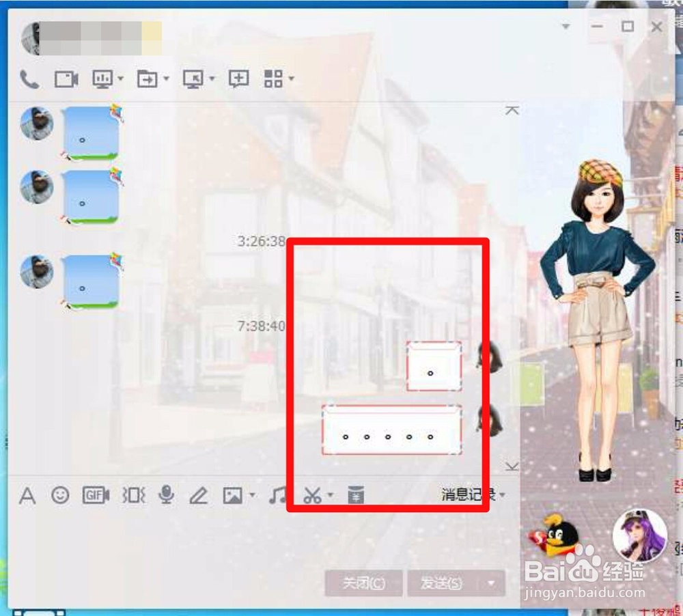The image size is (683, 616).
Task: Expand the screenshot options dropdown arrow
Action: coord(330,495)
